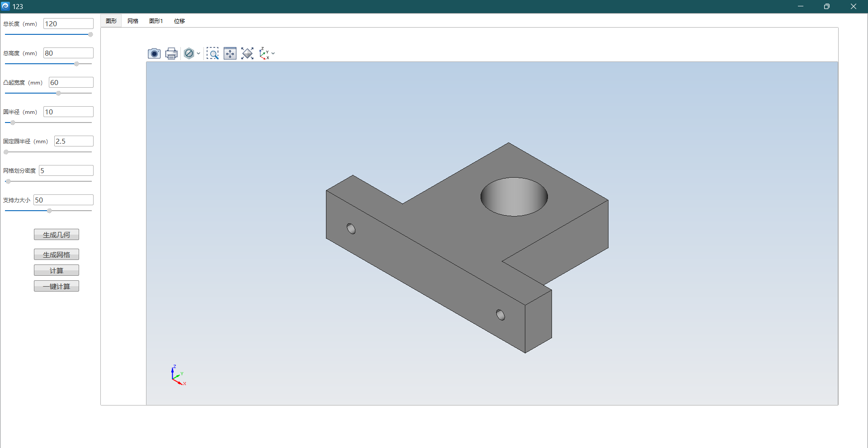
Task: Click the 一键计算 button
Action: click(57, 286)
